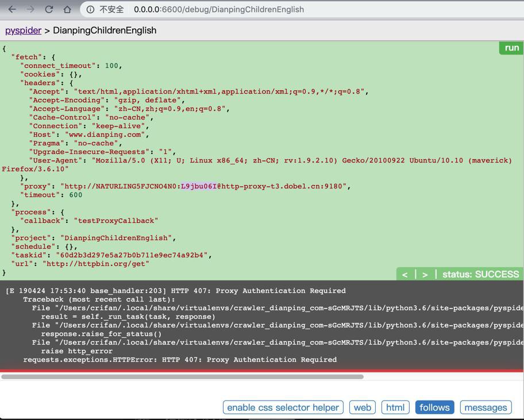
Task: Open the site info icon in address bar
Action: [90, 9]
